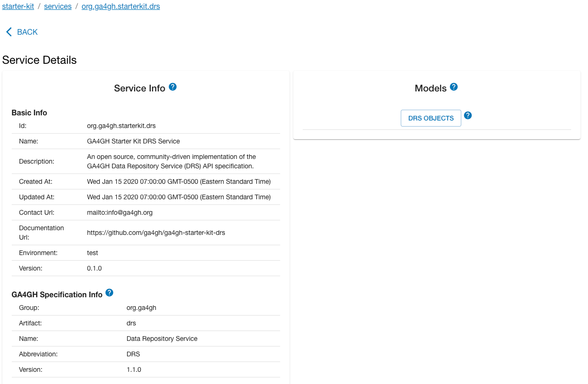Click the Abbreviation value DRS
The height and width of the screenshot is (384, 588).
133,354
